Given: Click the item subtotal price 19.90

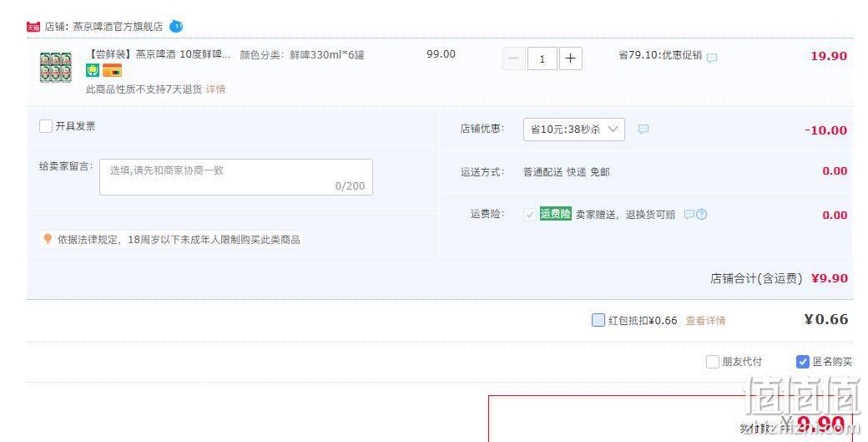Looking at the screenshot, I should pos(829,56).
